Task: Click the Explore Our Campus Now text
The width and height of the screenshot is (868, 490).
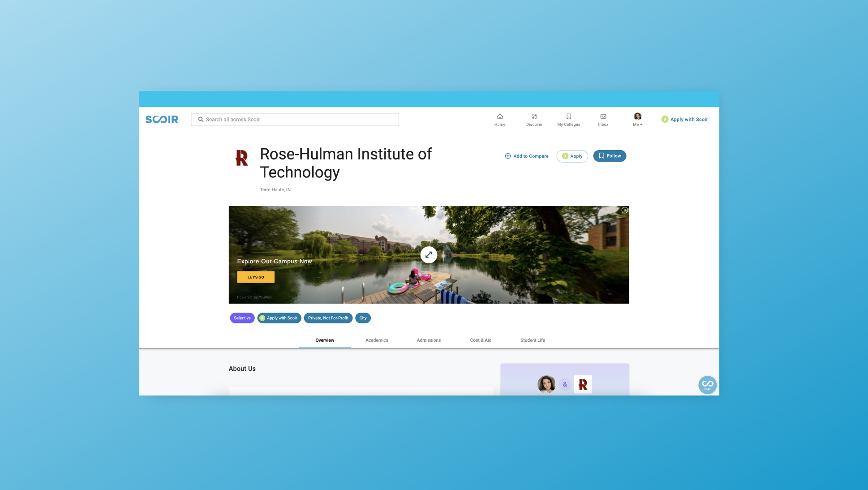Action: pos(275,262)
